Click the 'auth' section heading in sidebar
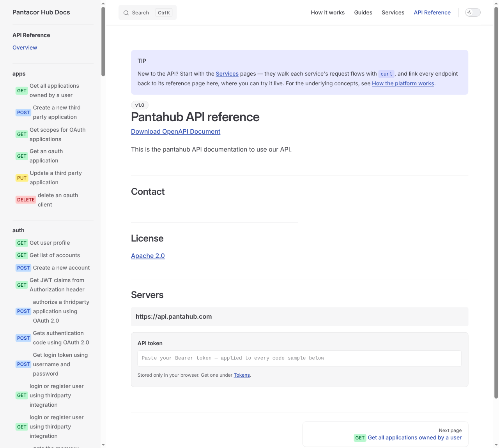The image size is (499, 448). coord(18,230)
